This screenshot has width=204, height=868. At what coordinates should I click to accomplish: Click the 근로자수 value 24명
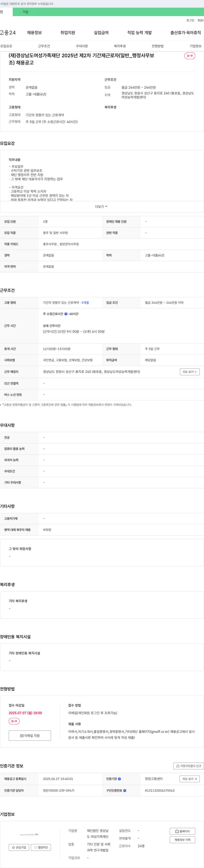click(141, 846)
